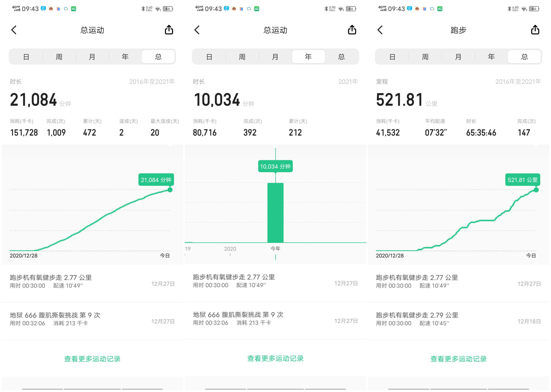Tap the 80,716 消耗(千卡) value
Image resolution: width=551 pixels, height=392 pixels.
click(x=205, y=132)
